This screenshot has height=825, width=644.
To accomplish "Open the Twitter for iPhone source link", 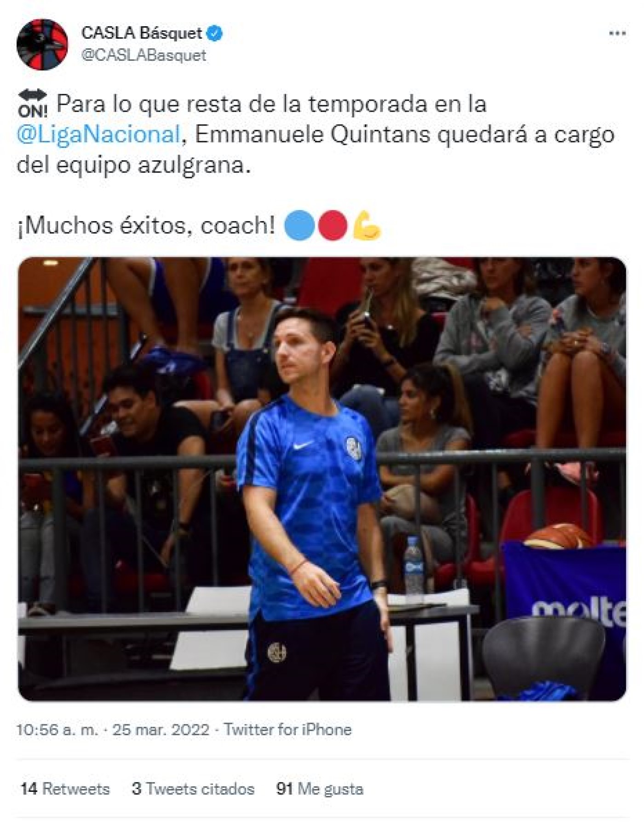I will click(288, 730).
